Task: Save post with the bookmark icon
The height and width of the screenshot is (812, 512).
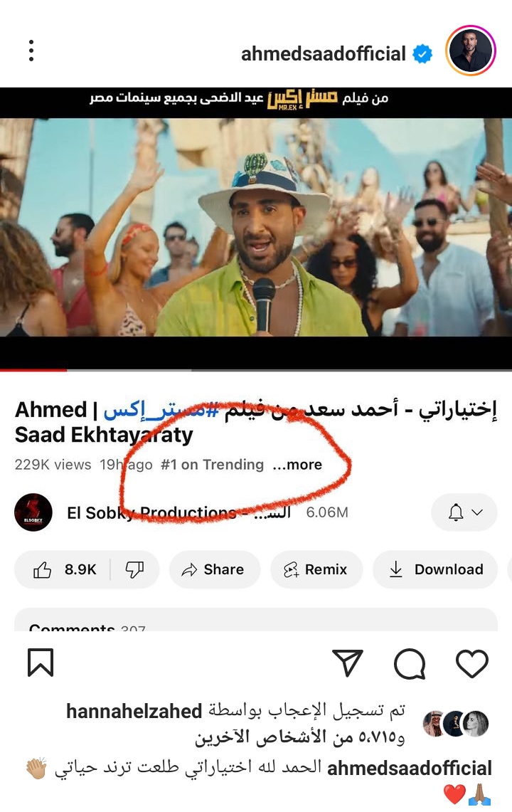Action: click(41, 663)
